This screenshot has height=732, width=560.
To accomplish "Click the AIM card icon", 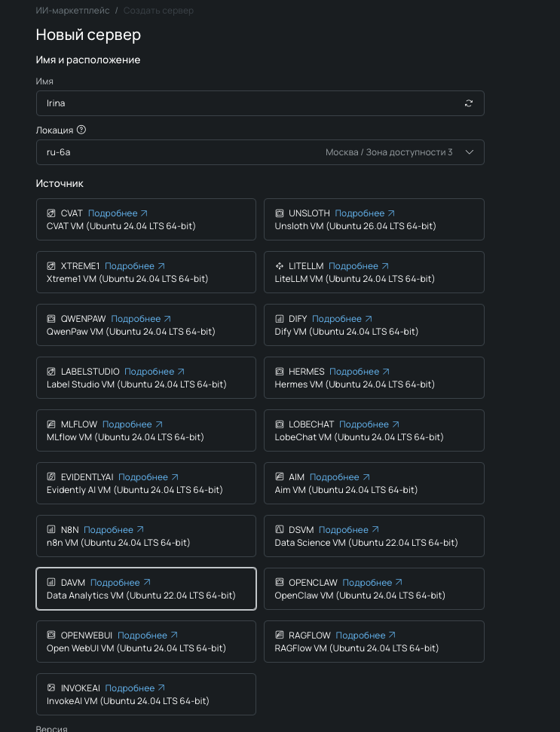I will 279,476.
